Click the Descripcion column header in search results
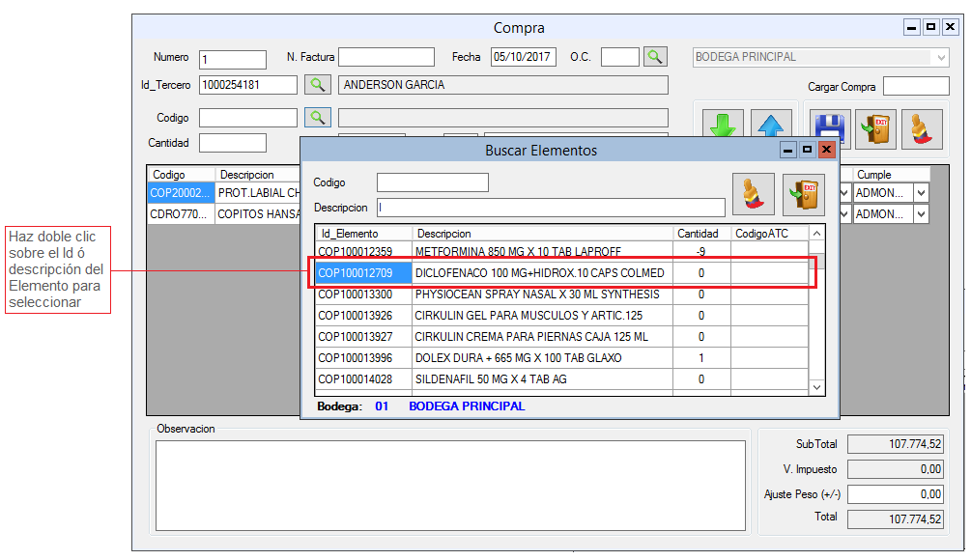The height and width of the screenshot is (560, 971). click(541, 234)
